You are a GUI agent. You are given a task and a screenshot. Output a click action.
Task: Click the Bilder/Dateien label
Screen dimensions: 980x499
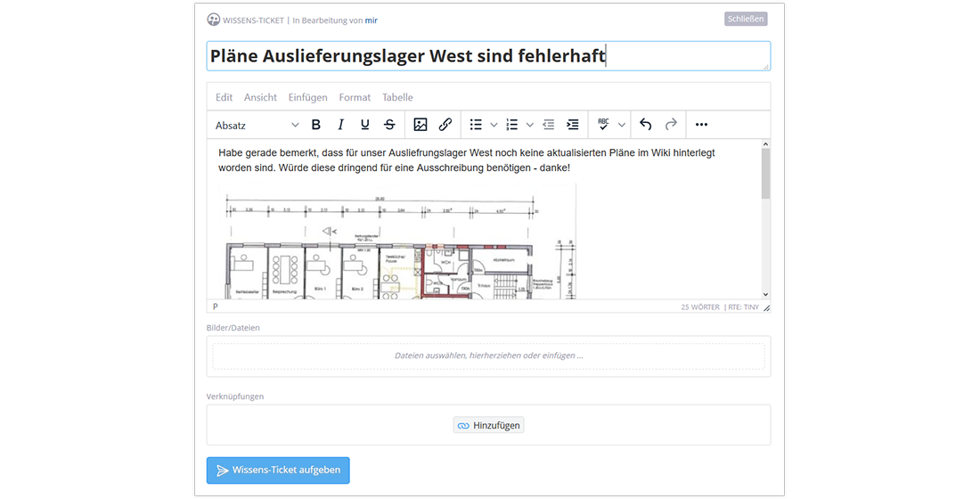point(233,328)
